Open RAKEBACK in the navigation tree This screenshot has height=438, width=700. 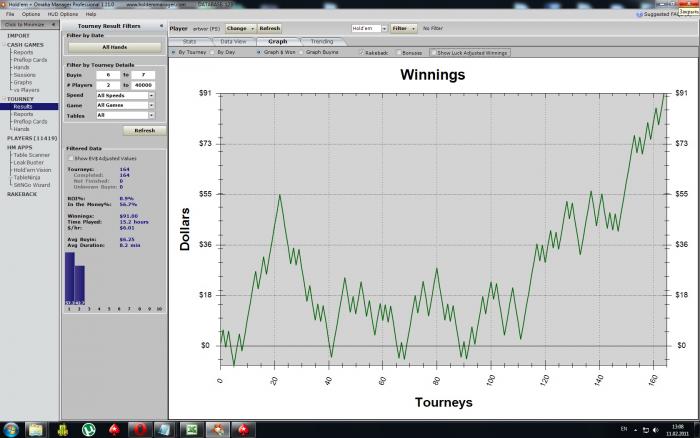coord(22,194)
